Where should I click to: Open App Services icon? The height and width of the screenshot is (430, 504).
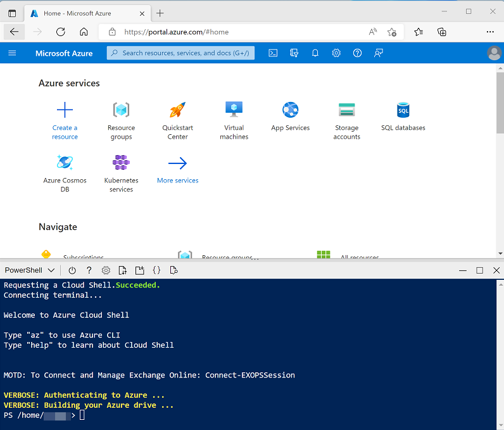pos(291,110)
